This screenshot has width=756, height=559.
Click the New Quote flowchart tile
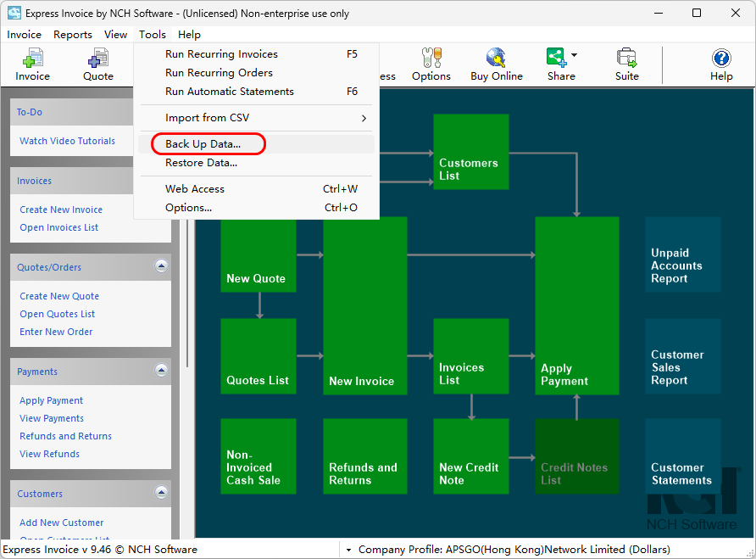point(258,254)
